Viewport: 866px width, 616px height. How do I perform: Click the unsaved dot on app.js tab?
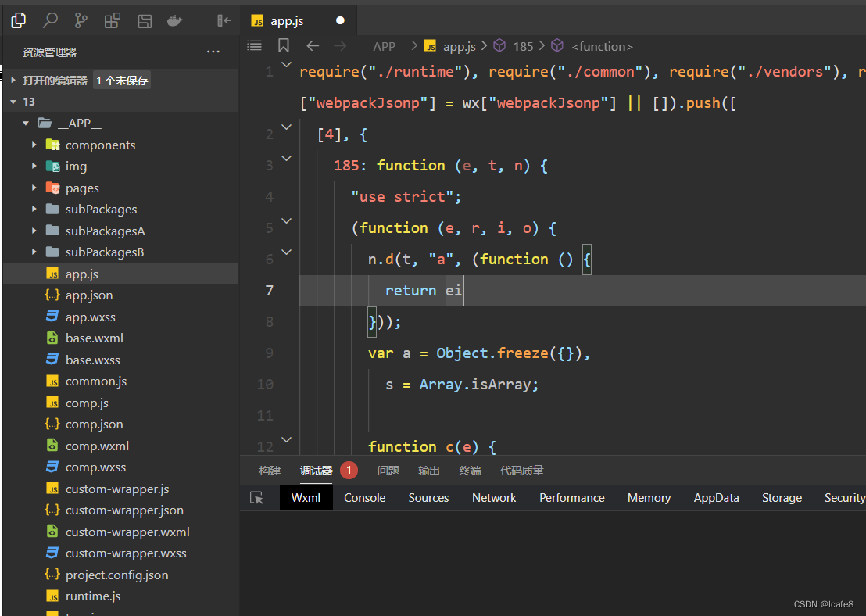coord(340,20)
